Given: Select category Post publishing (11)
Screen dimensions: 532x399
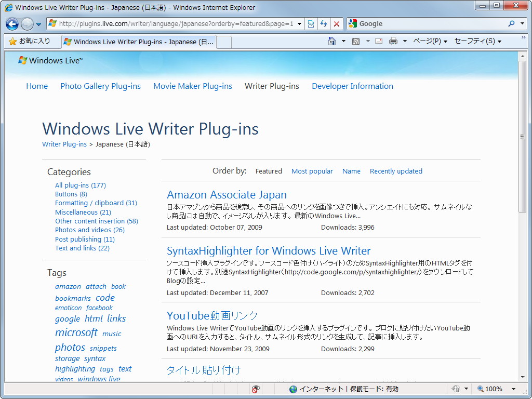Looking at the screenshot, I should [x=85, y=239].
